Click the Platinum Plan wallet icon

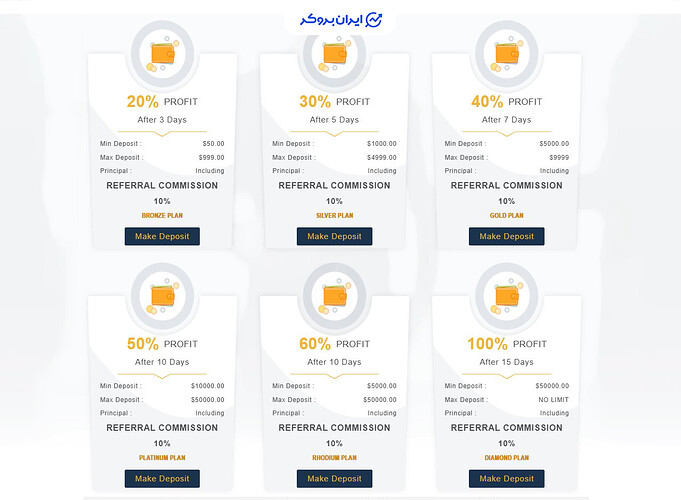pos(162,296)
